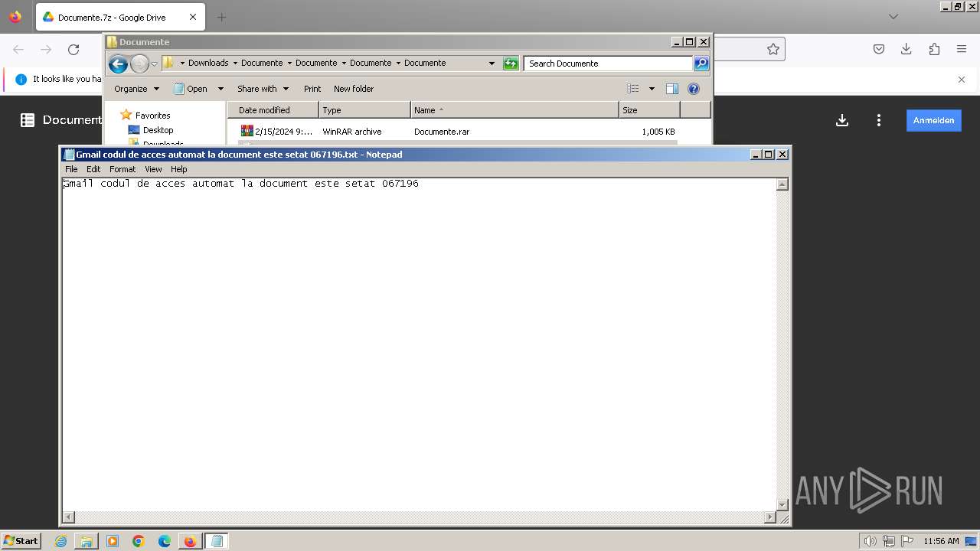
Task: Open the Firefox taskbar icon
Action: coord(190,541)
